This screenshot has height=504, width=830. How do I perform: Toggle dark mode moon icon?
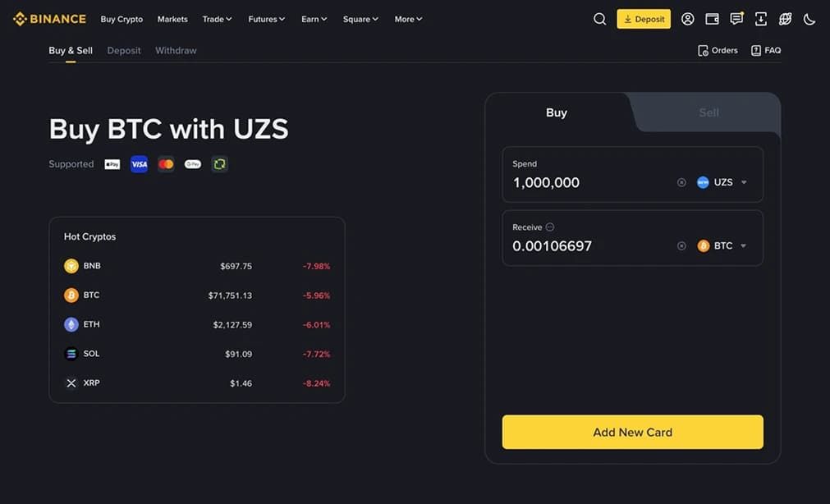809,20
